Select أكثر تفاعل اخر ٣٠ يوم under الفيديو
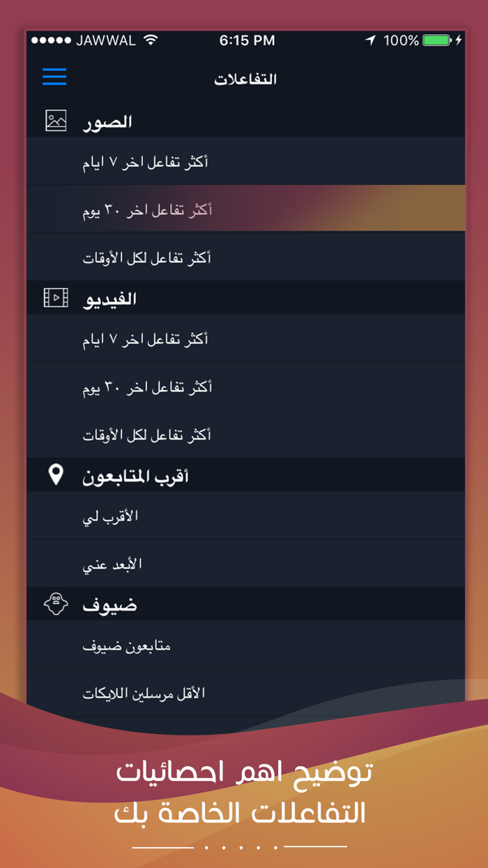This screenshot has width=488, height=868. click(x=244, y=386)
